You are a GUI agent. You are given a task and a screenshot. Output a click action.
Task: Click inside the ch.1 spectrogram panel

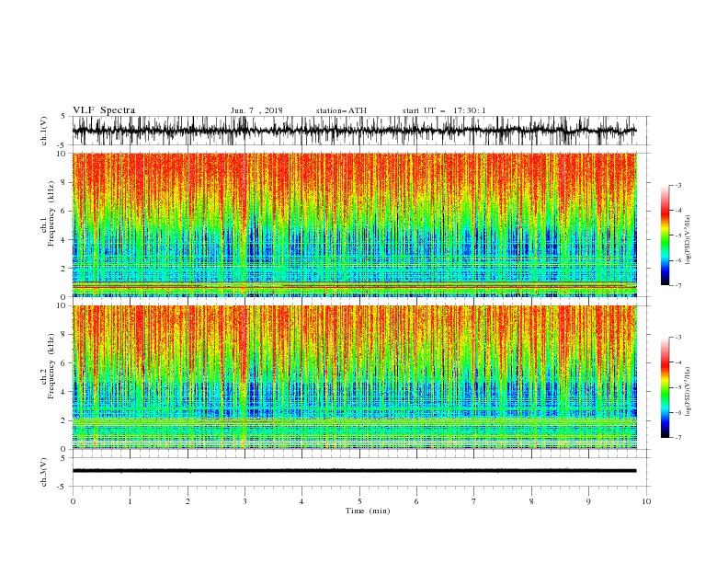tap(354, 224)
